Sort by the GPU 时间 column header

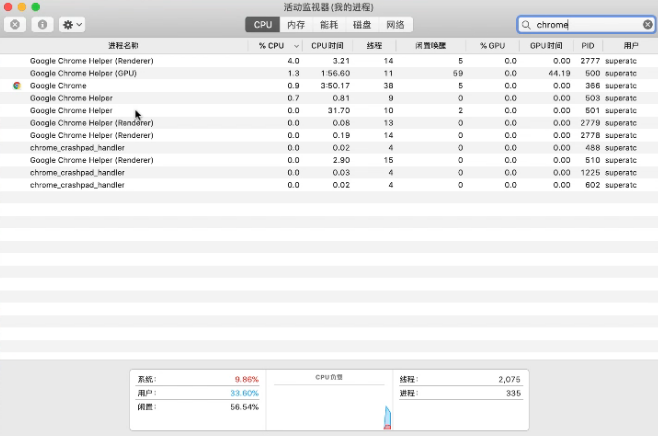546,46
